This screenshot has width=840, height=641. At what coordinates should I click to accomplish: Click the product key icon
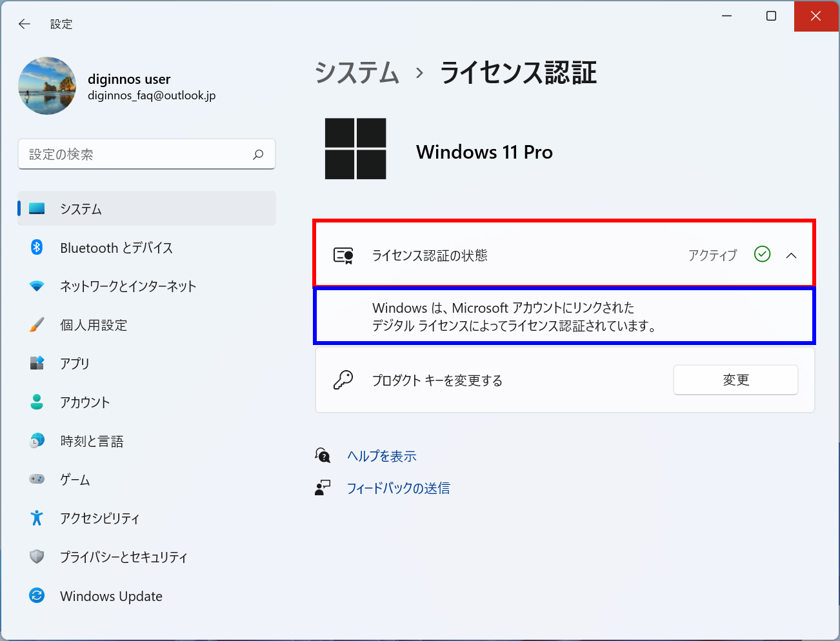[x=343, y=380]
